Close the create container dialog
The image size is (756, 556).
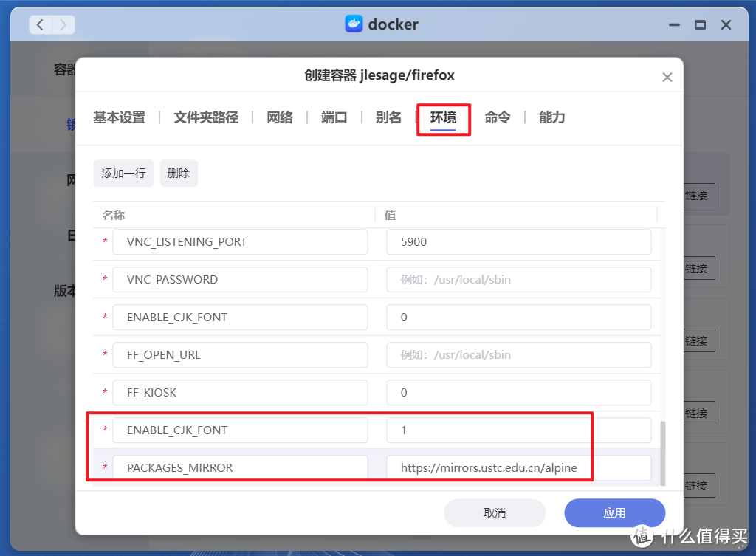pyautogui.click(x=667, y=77)
